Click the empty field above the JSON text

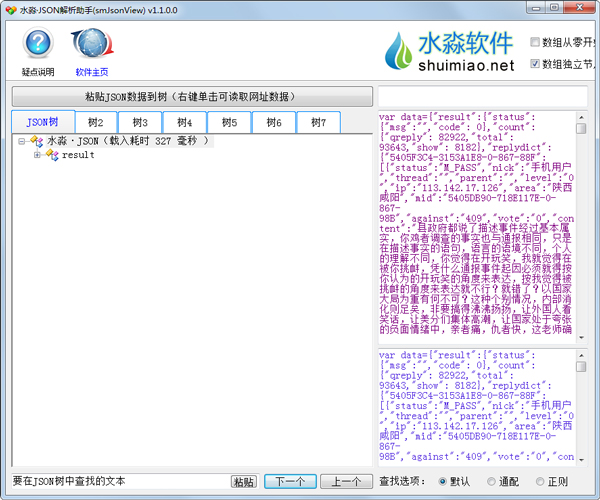click(x=483, y=96)
